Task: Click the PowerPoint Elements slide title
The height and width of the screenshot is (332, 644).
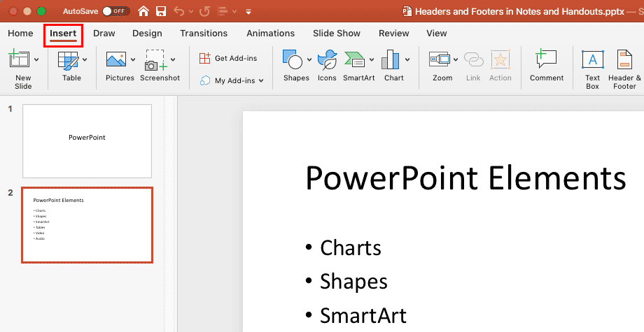Action: [x=465, y=178]
